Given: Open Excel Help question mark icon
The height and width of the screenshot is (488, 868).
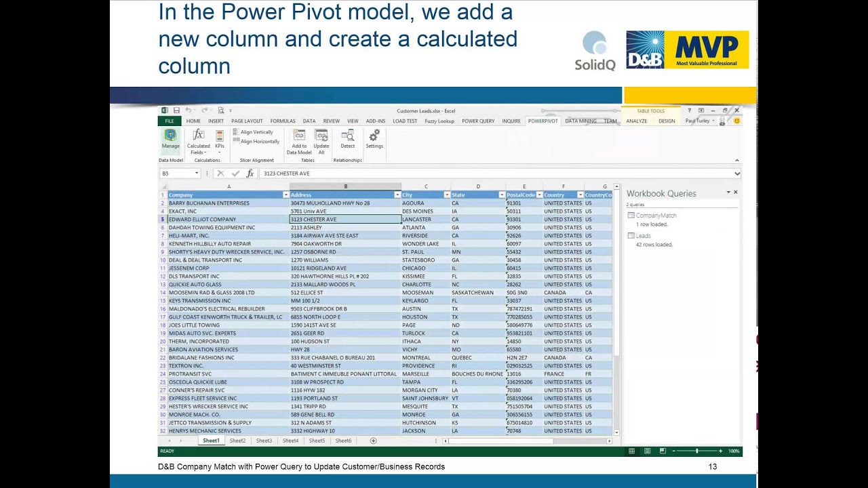Looking at the screenshot, I should (x=689, y=110).
